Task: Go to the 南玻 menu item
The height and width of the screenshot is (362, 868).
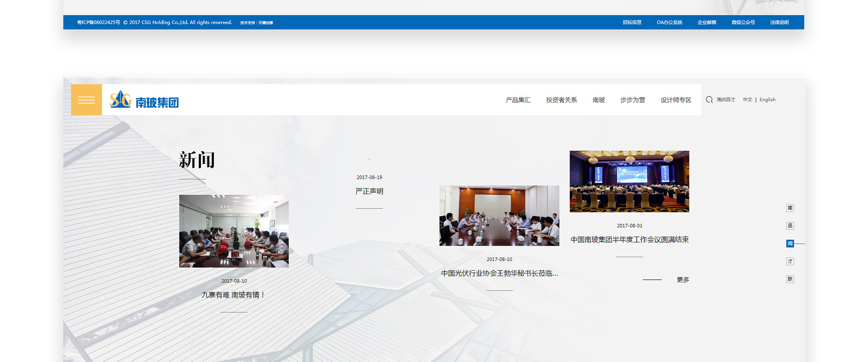Action: tap(599, 100)
